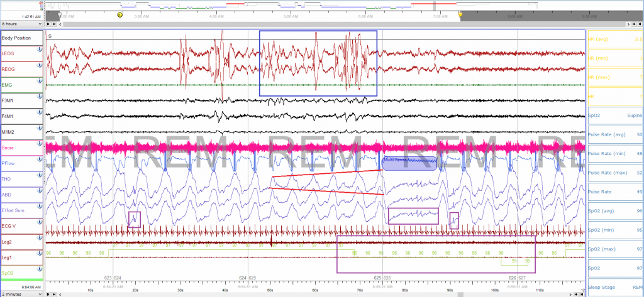Open the ECG V channel info icon
644x297 pixels.
(40, 222)
